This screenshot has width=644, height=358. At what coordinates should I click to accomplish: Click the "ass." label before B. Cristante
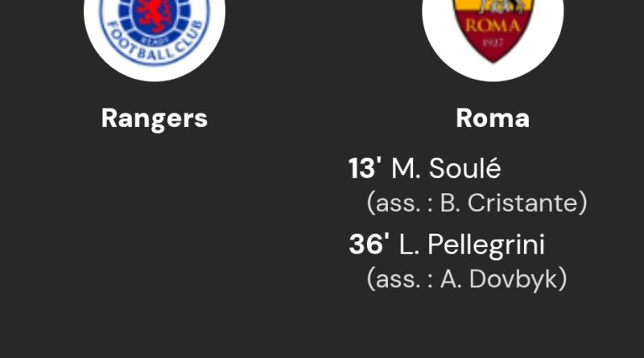pos(393,203)
